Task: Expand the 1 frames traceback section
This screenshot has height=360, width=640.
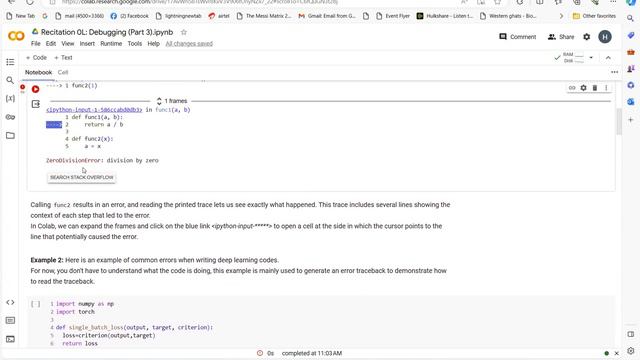Action: click(x=172, y=101)
